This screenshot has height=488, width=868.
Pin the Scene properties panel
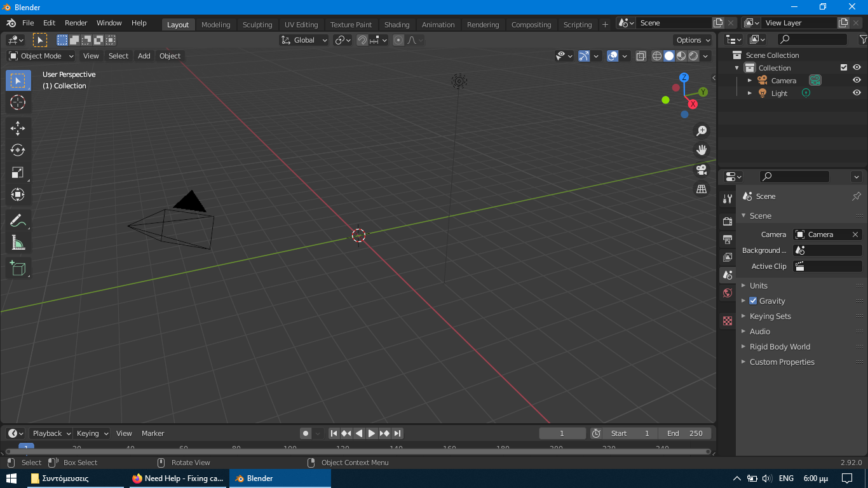[856, 196]
